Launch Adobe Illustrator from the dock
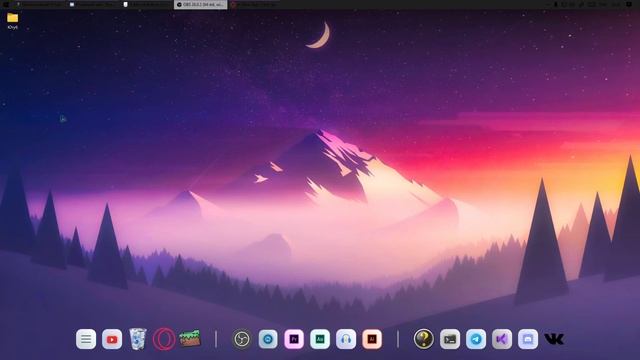The image size is (640, 360). 372,339
